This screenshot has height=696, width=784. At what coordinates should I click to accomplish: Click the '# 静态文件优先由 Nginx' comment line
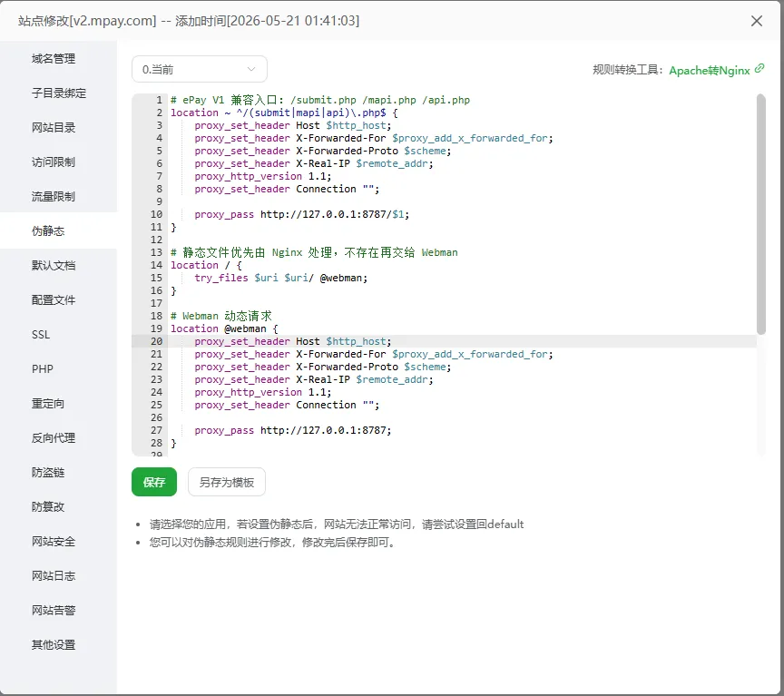[x=314, y=252]
